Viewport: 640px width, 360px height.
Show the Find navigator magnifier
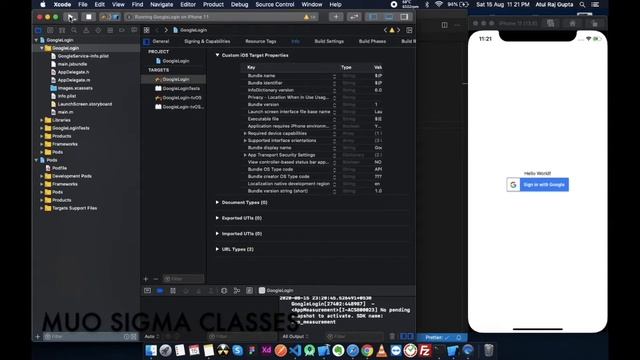[x=74, y=30]
